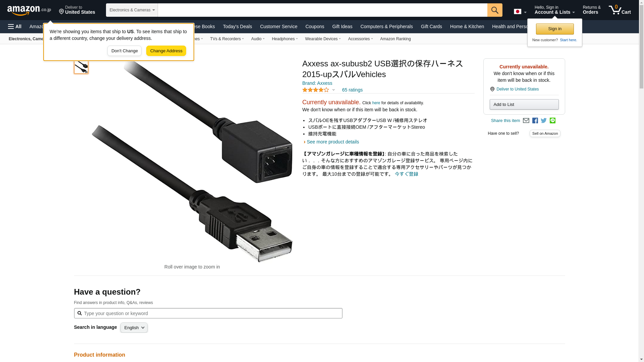Viewport: 644px width, 362px height.
Task: Expand Electronics & Cameras search category dropdown
Action: click(x=132, y=10)
